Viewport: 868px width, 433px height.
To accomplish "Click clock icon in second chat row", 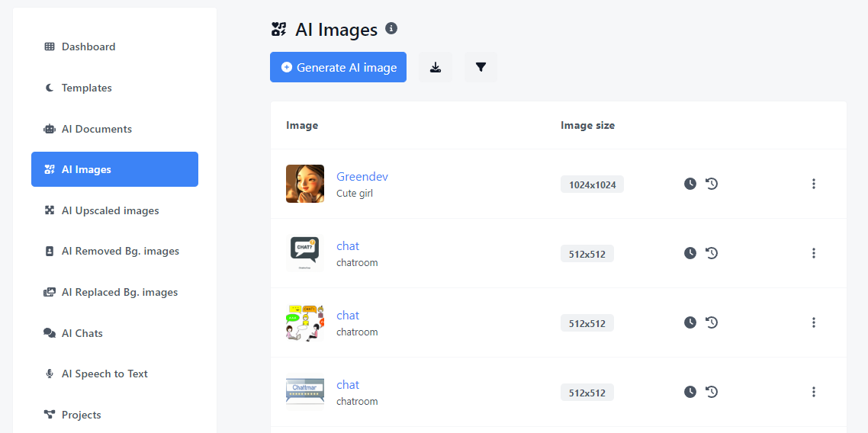I will [690, 322].
